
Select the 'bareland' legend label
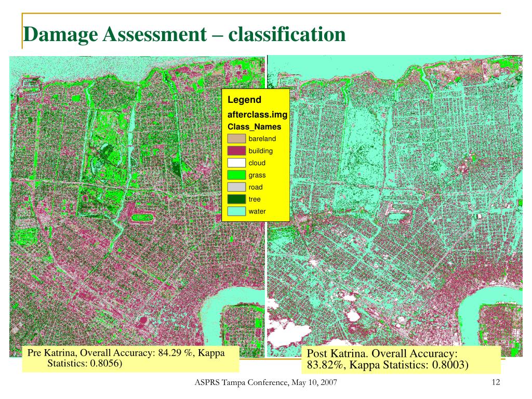pos(262,138)
